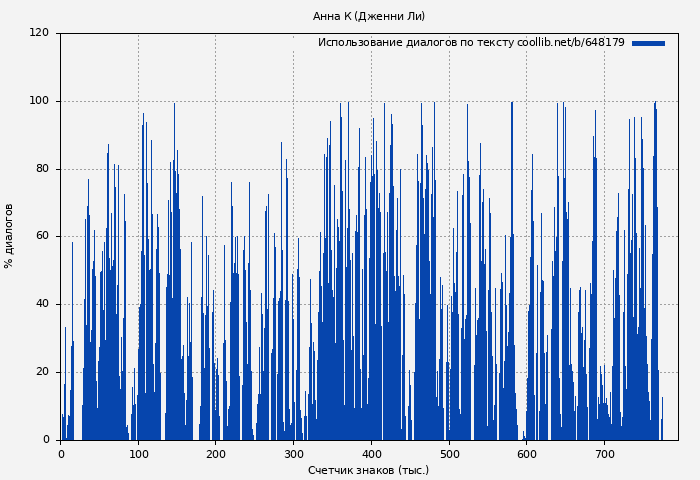The image size is (700, 480).
Task: Click the x-axis tick label 400
Action: (x=371, y=454)
